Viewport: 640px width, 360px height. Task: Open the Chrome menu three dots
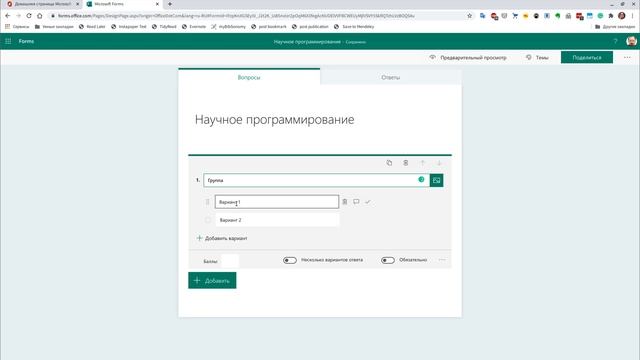point(633,16)
